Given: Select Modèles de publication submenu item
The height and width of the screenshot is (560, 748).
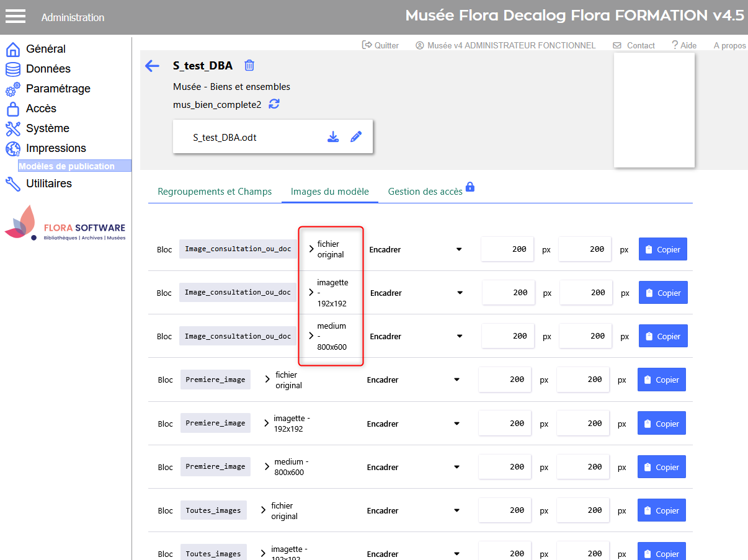Looking at the screenshot, I should coord(66,166).
